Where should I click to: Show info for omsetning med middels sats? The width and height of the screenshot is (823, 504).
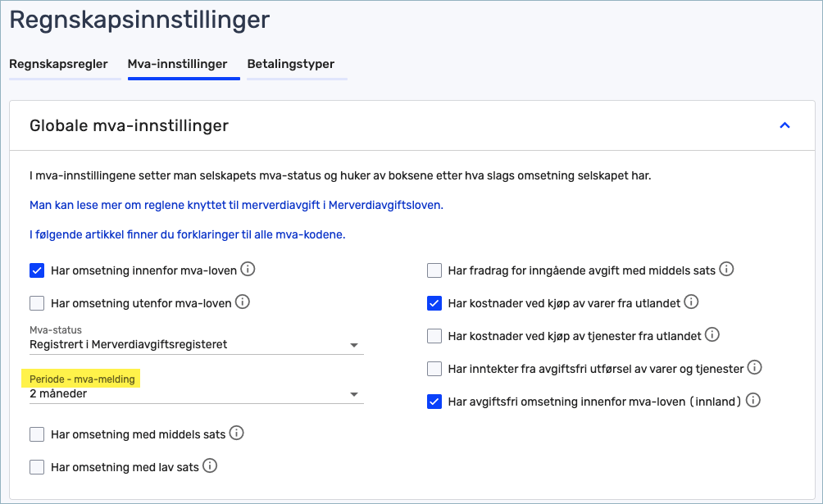pyautogui.click(x=236, y=434)
